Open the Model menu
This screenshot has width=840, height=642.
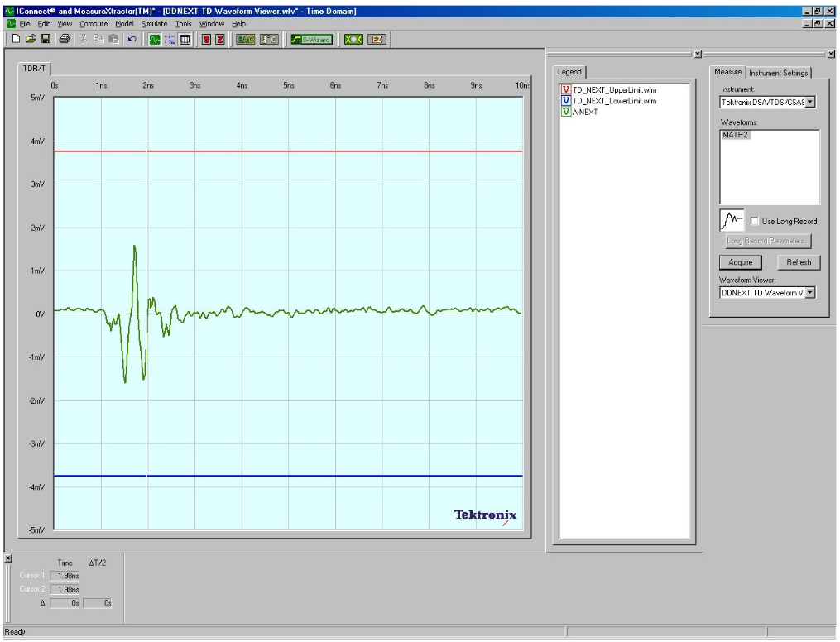[x=124, y=23]
